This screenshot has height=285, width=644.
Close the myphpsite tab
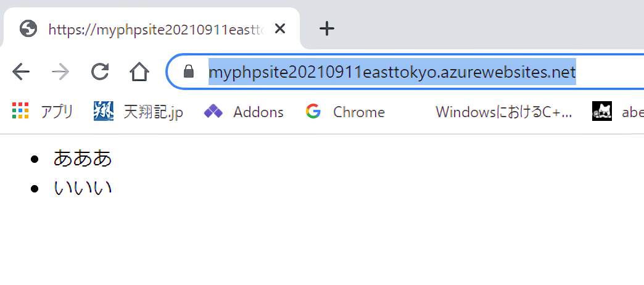tap(279, 28)
